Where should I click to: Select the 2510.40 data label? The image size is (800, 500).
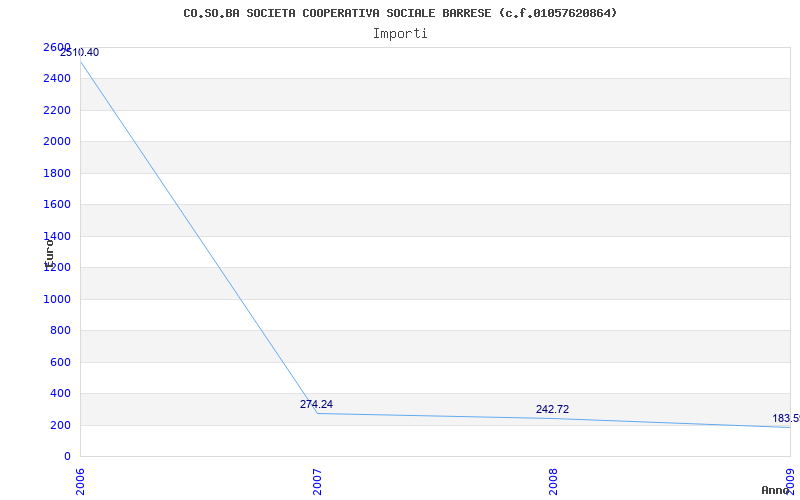pyautogui.click(x=80, y=52)
